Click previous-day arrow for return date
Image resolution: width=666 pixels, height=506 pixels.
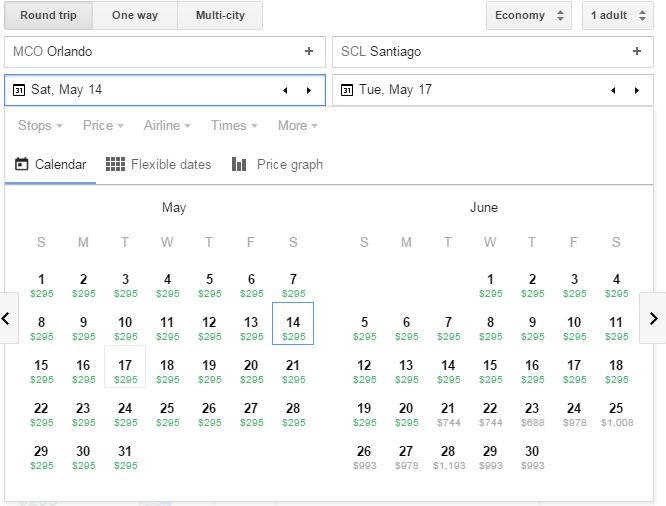(613, 90)
